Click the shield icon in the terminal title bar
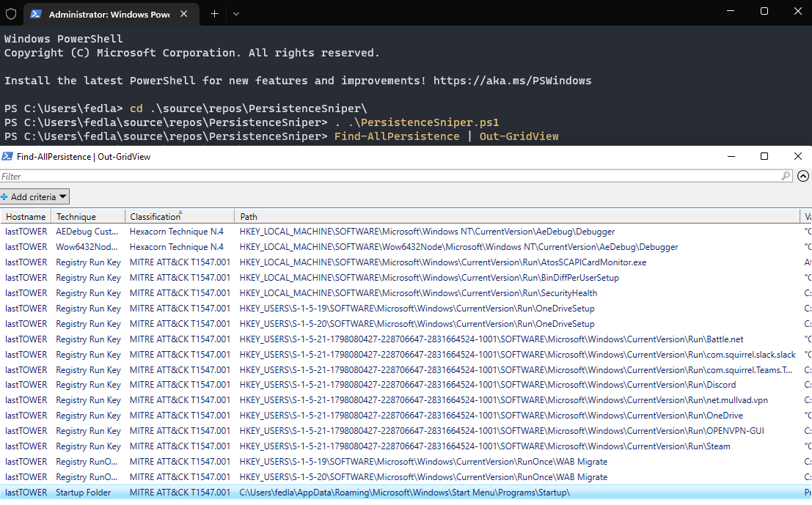This screenshot has height=505, width=812. pos(11,14)
